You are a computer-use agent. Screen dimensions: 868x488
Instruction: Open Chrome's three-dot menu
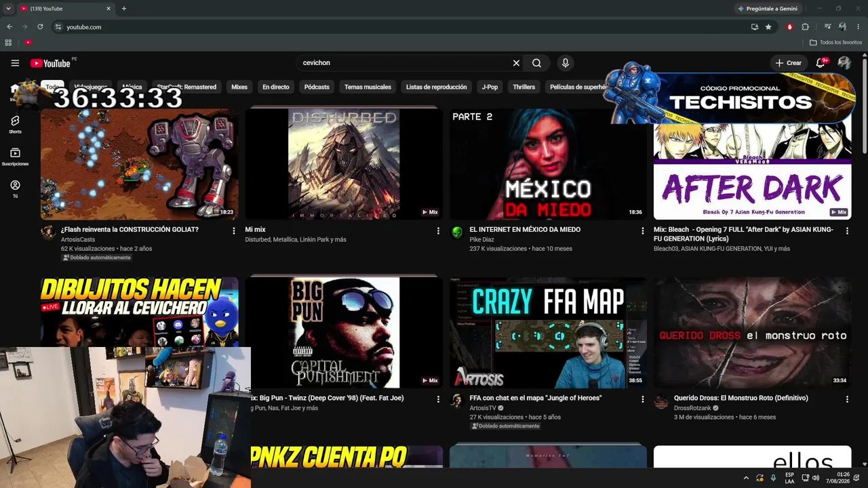click(857, 27)
